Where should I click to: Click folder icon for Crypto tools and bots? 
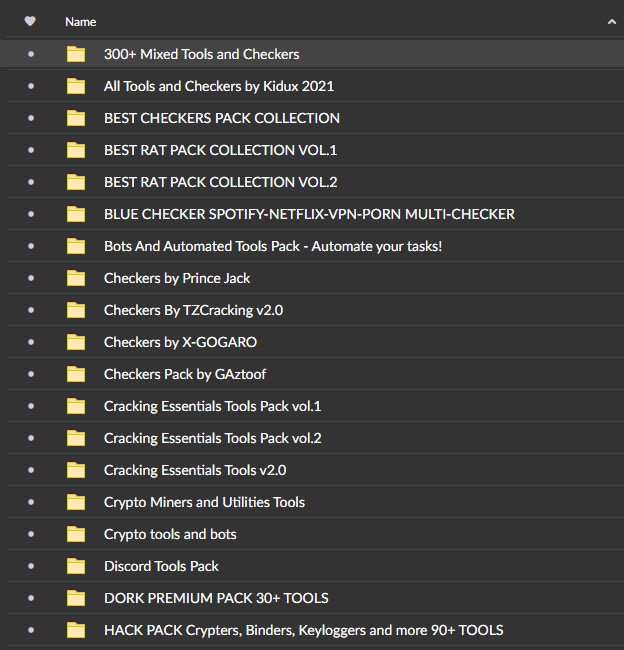(x=76, y=534)
